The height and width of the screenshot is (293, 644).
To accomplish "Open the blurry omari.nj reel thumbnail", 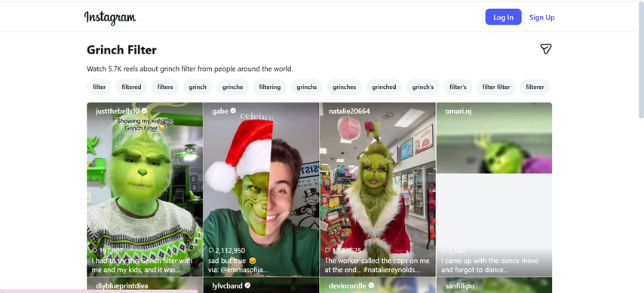I will 494,190.
